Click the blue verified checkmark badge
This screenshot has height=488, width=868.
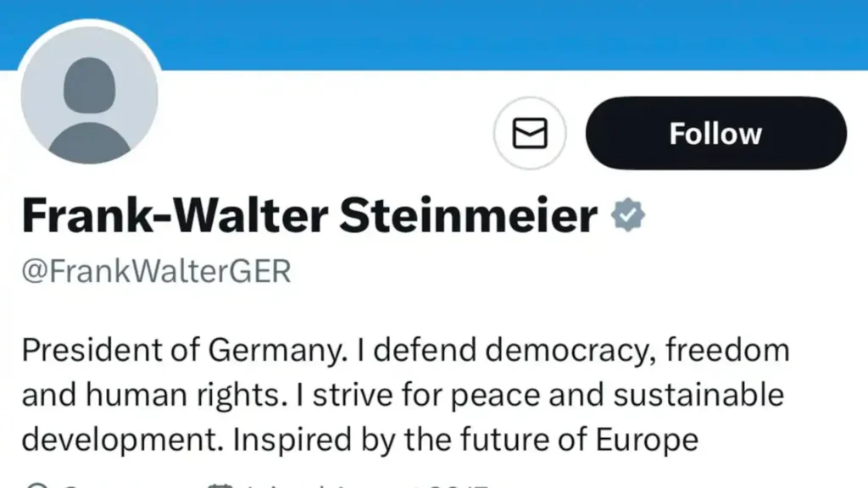[628, 214]
